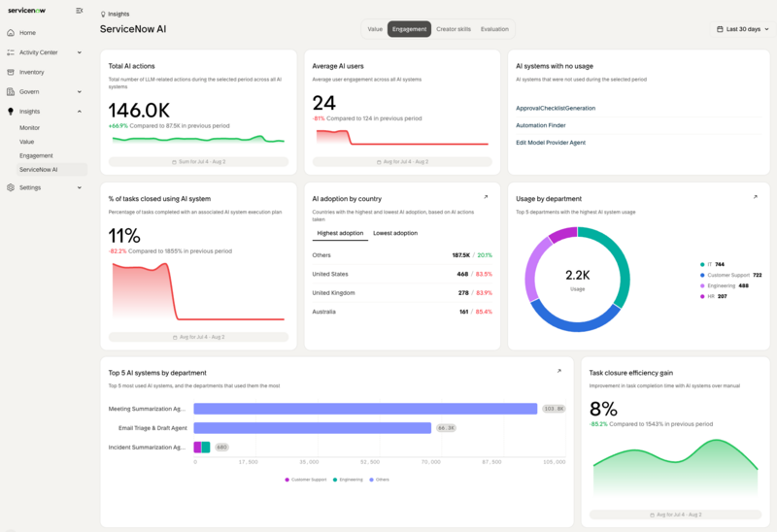Click calendar icon under tasks closed chart
777x532 pixels.
coord(175,337)
